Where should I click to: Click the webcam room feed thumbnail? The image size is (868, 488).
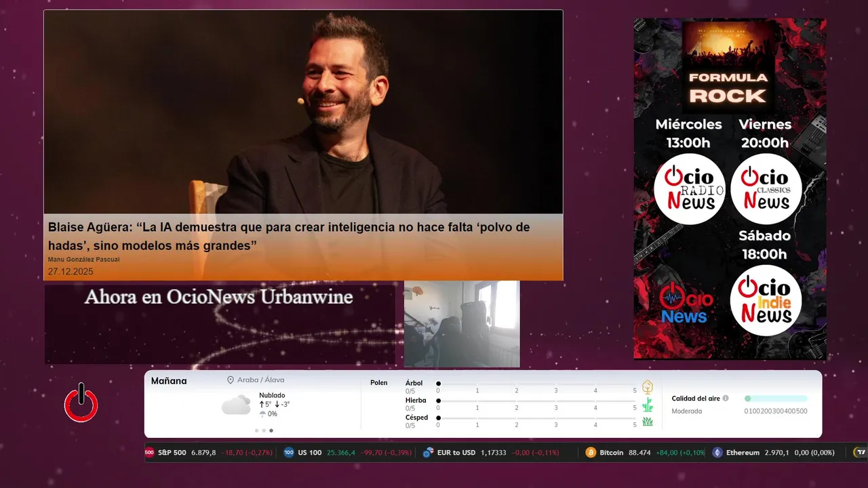(462, 324)
